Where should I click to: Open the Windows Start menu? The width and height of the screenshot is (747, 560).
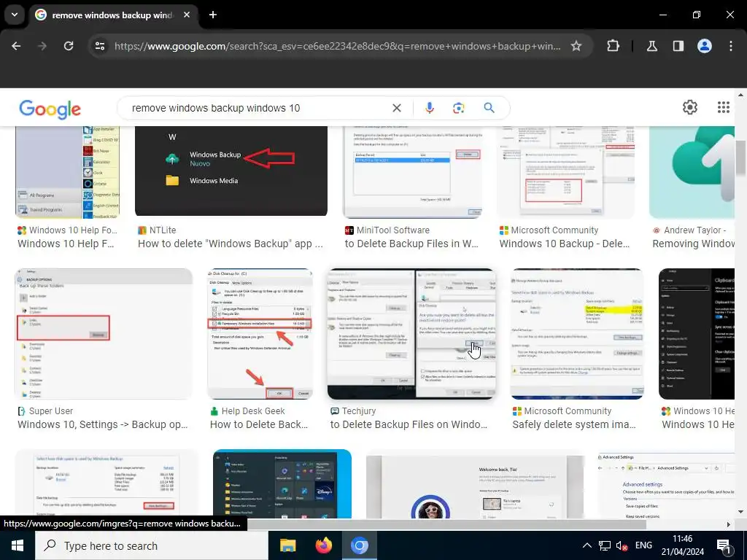tap(18, 545)
